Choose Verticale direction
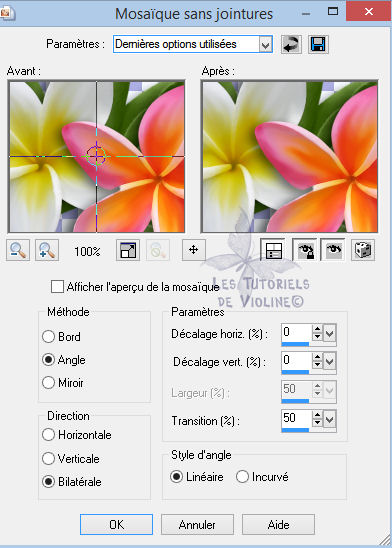392x548 pixels. coord(48,458)
